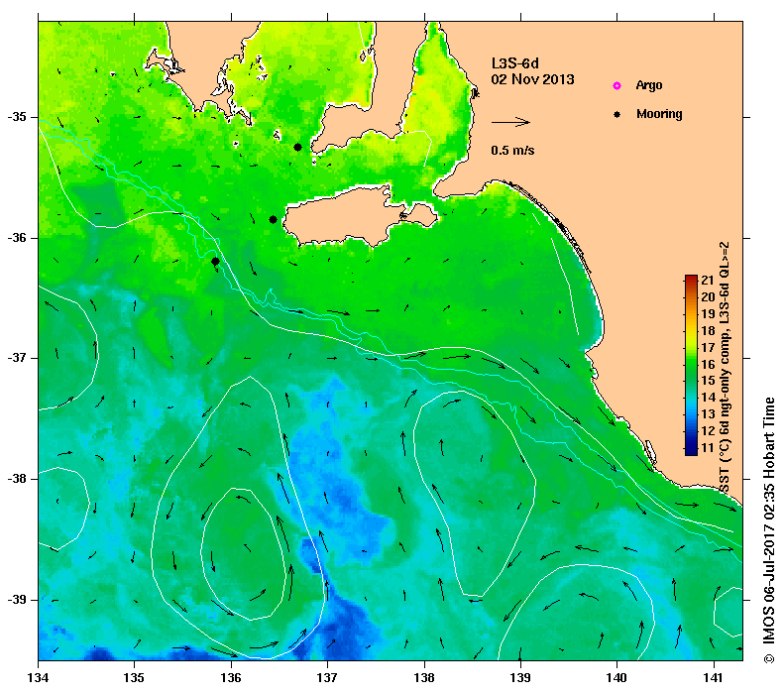Click the longitude label '140'
Viewport: 784px width, 694px height.
pyautogui.click(x=617, y=678)
